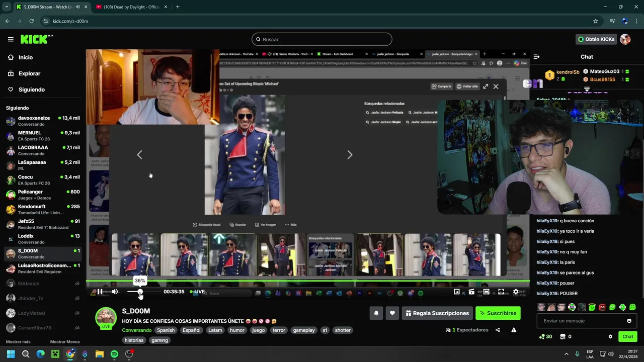Report stream warning triangle icon
The image size is (644, 362).
click(x=514, y=330)
